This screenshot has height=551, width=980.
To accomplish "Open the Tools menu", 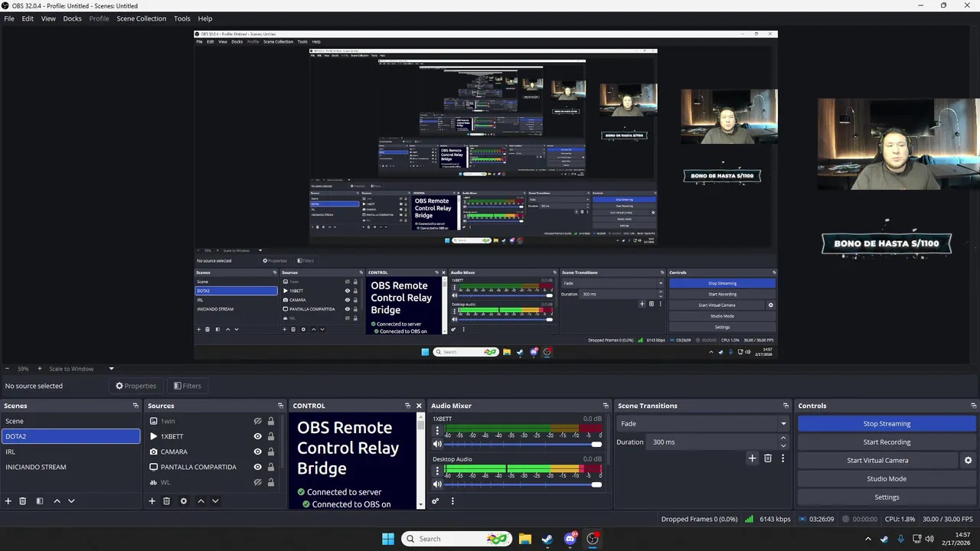I will pyautogui.click(x=182, y=18).
